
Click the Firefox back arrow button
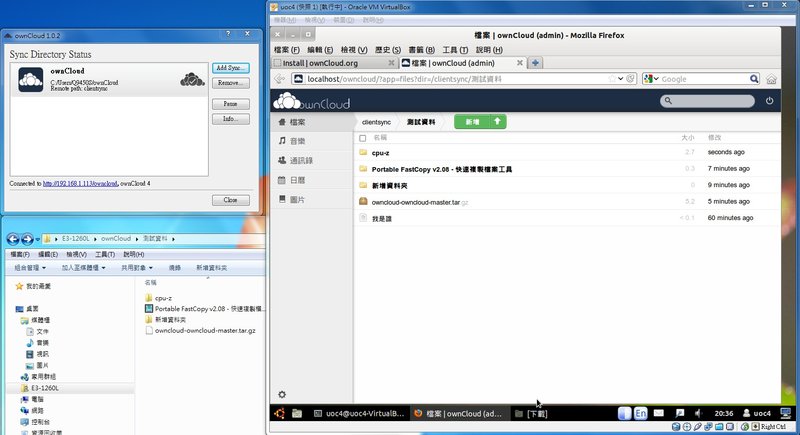pyautogui.click(x=280, y=79)
